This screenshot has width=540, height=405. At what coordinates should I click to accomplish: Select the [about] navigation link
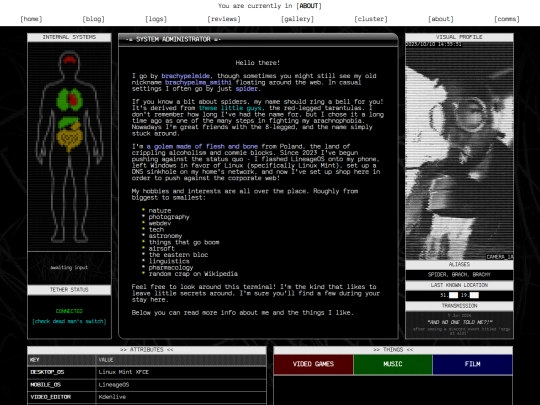click(x=441, y=19)
